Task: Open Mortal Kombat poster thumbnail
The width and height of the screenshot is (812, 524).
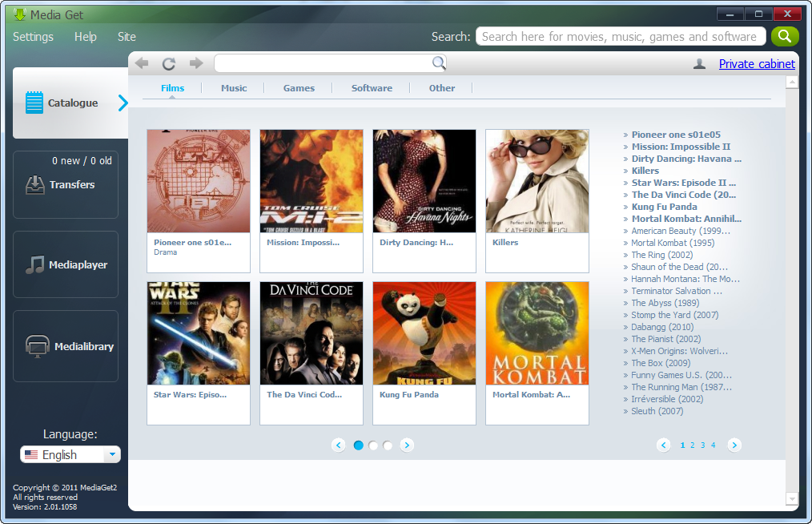Action: pos(537,333)
